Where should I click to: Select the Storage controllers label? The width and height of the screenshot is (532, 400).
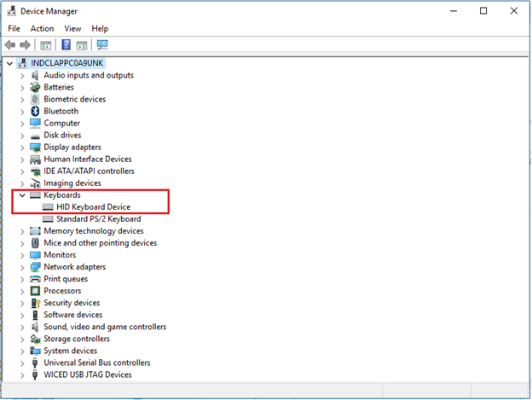coord(77,339)
